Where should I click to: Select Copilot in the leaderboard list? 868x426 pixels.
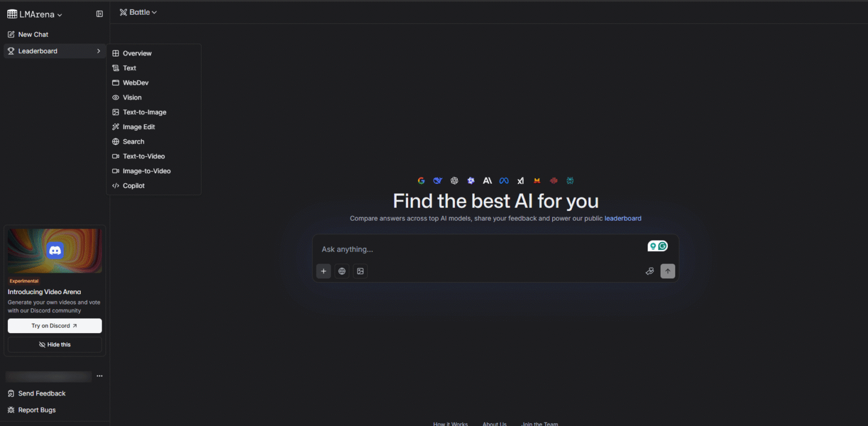(x=133, y=186)
